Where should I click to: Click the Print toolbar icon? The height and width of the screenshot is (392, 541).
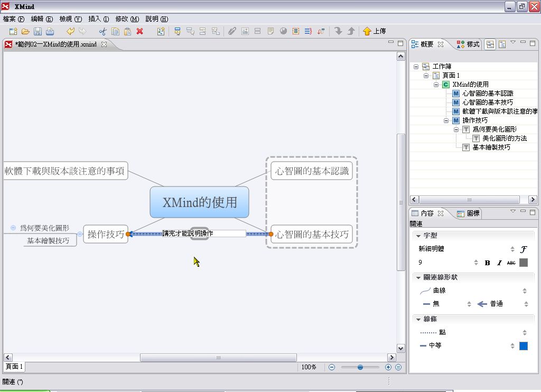pos(50,31)
